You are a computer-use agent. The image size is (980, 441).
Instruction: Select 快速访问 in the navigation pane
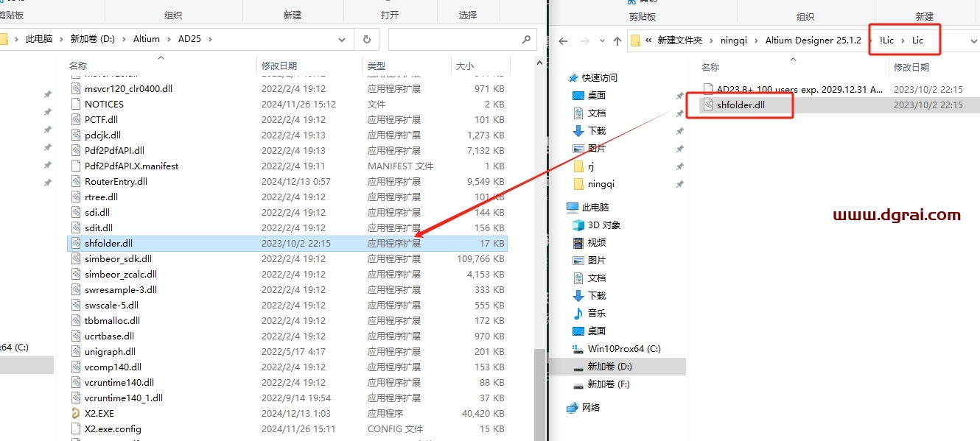599,77
